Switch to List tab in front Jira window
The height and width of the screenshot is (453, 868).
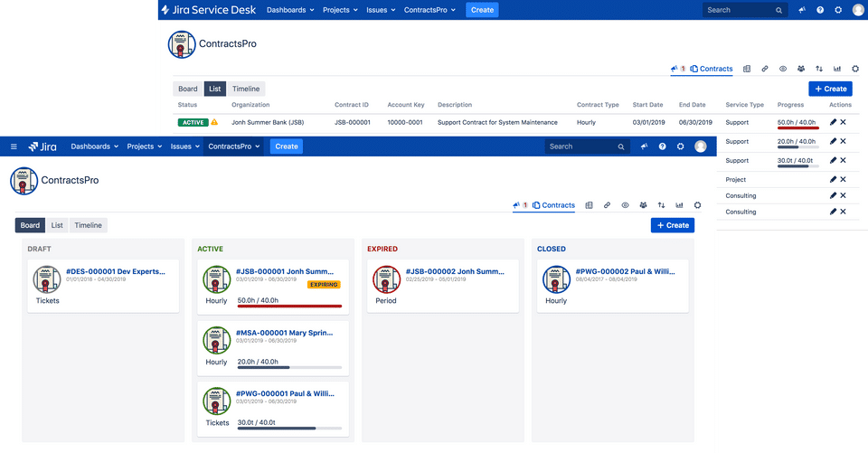click(x=57, y=225)
